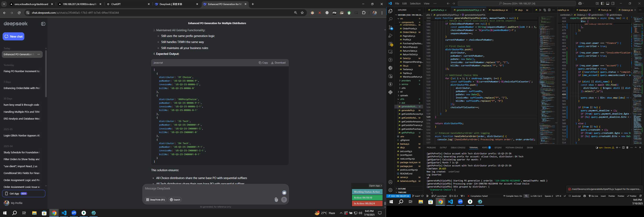Open Search view in VS Code activity bar

(390, 19)
